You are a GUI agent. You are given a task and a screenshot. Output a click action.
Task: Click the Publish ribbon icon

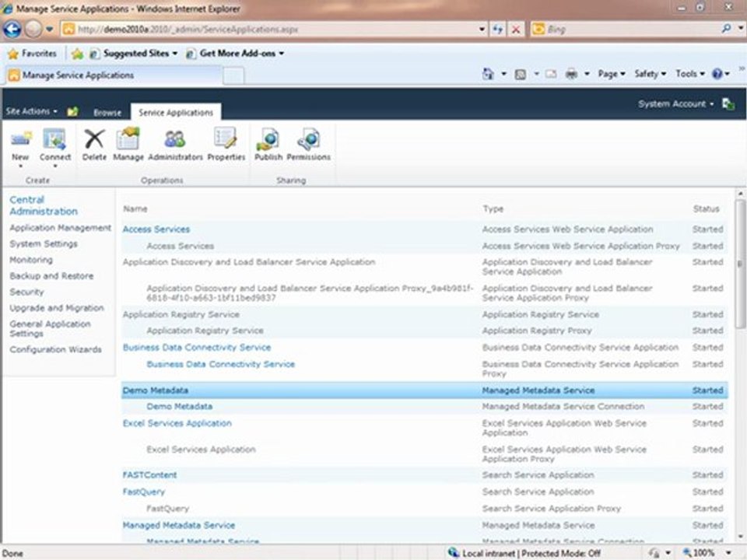tap(268, 139)
